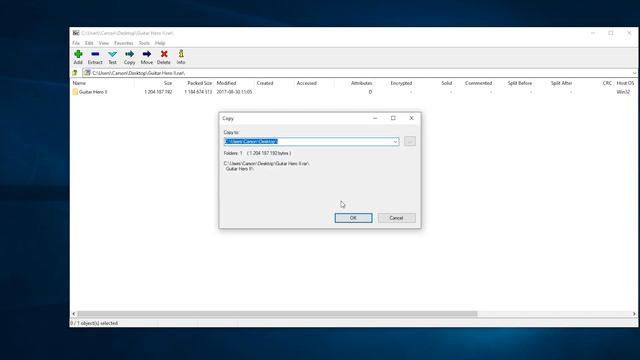Image resolution: width=640 pixels, height=360 pixels.
Task: Sort by Solid column header
Action: click(x=447, y=83)
